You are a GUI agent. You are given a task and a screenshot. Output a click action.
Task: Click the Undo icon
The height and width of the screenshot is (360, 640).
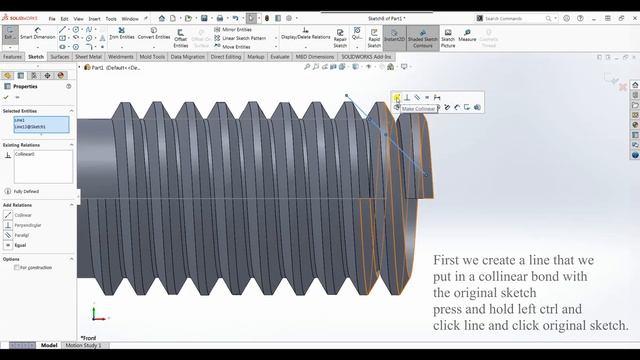236,18
